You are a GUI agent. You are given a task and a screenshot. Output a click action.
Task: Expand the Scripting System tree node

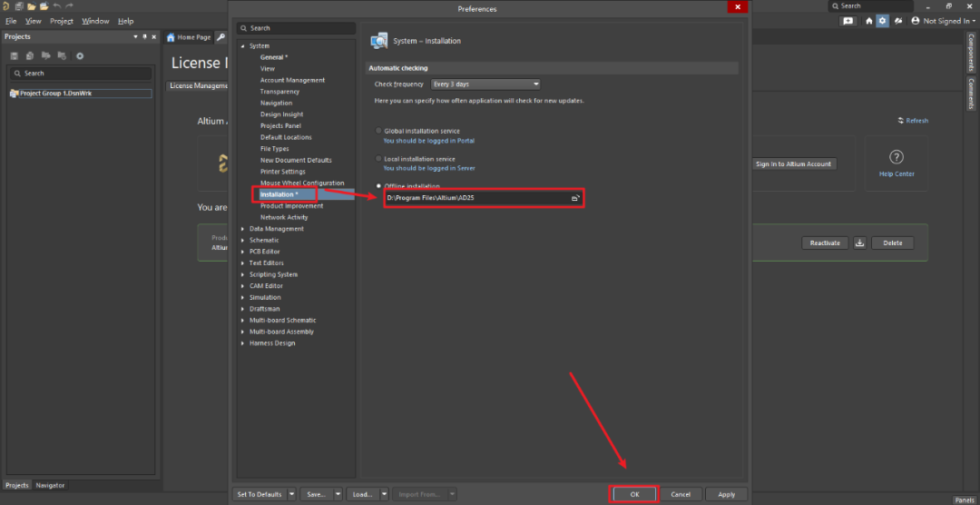pos(242,274)
